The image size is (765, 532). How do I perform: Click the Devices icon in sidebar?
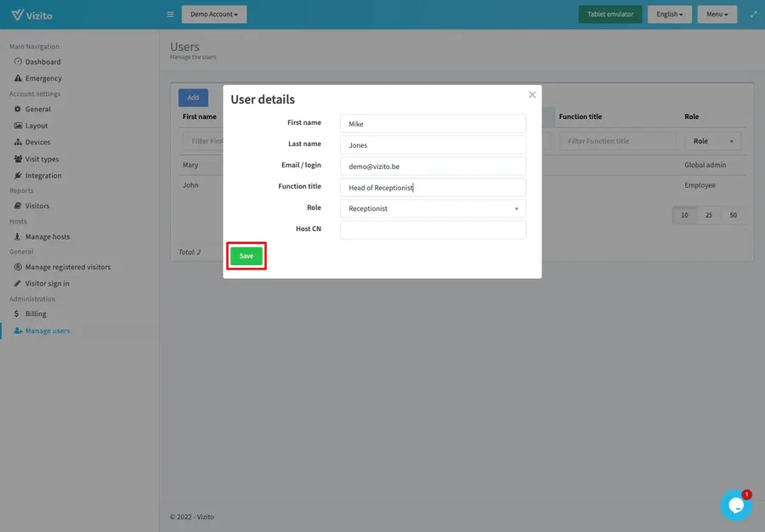click(x=18, y=143)
